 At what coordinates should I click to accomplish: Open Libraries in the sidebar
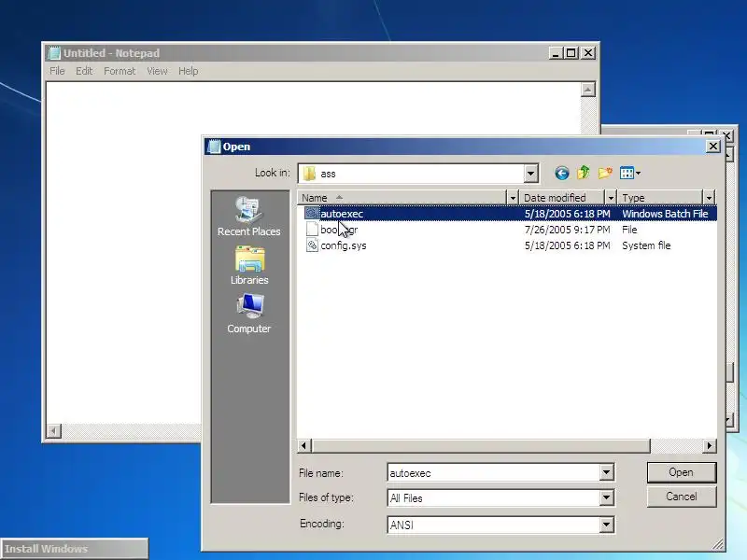pos(249,266)
